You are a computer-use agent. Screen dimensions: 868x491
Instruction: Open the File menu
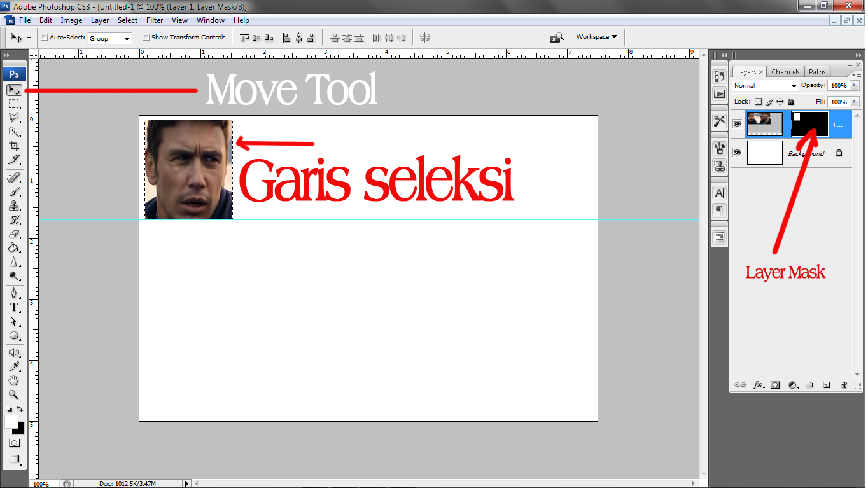(x=25, y=20)
